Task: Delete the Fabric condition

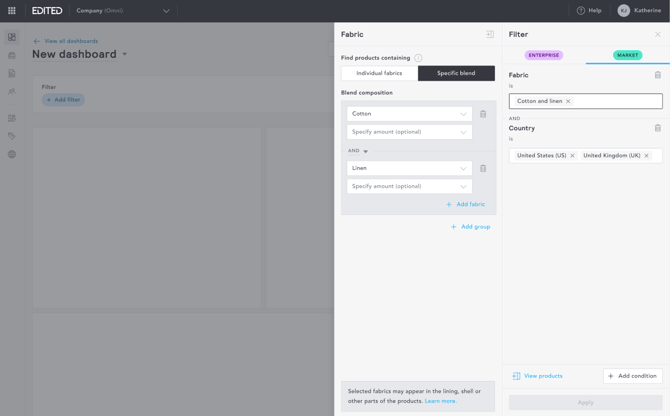Action: [x=658, y=75]
